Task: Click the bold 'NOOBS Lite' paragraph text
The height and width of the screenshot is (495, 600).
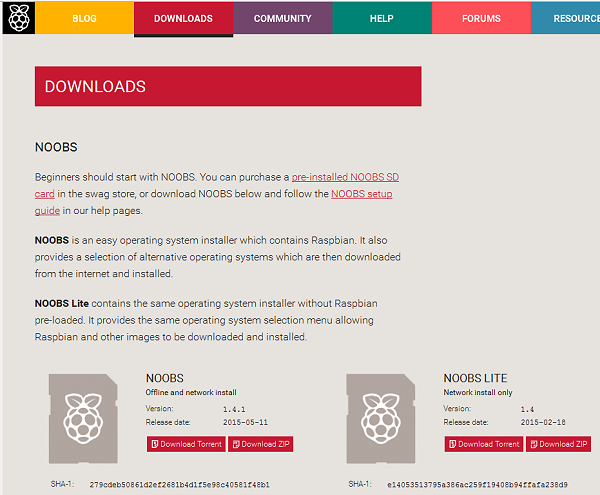Action: (62, 303)
